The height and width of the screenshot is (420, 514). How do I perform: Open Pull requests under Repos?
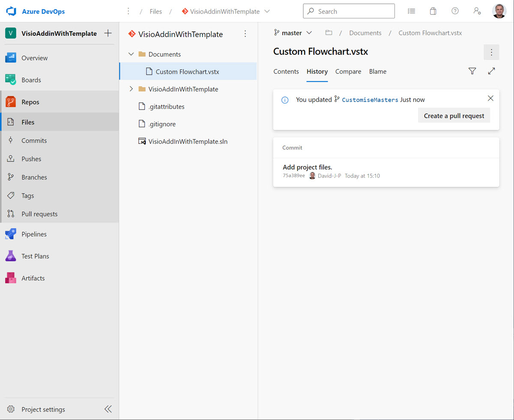pyautogui.click(x=60, y=214)
